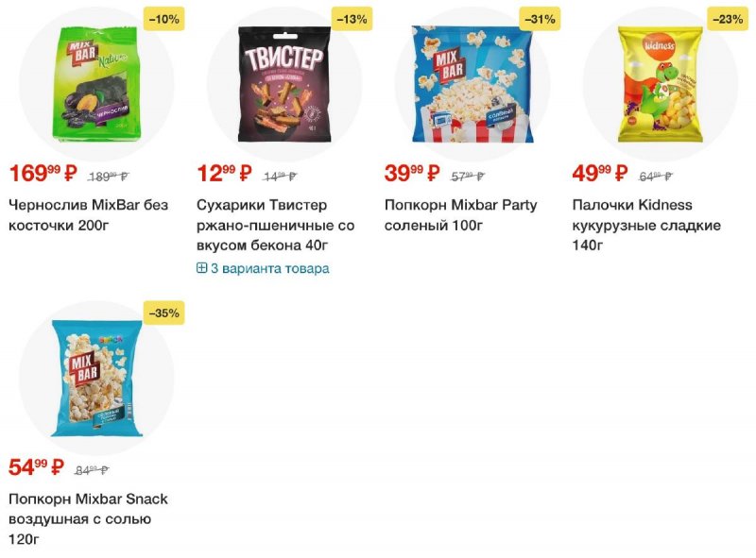This screenshot has width=756, height=558.
Task: Click the -31% discount badge
Action: pyautogui.click(x=540, y=19)
